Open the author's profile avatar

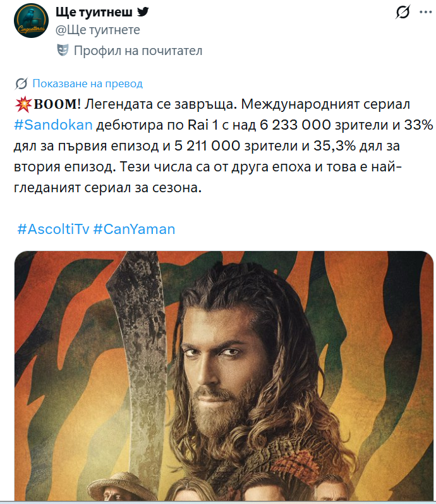[x=30, y=21]
